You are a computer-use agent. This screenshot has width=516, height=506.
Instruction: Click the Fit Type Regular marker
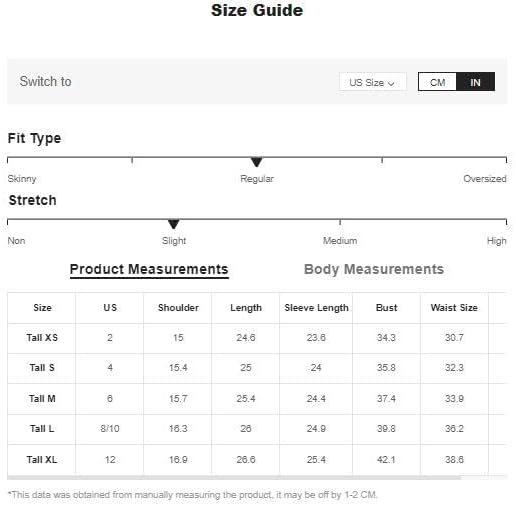pos(256,162)
